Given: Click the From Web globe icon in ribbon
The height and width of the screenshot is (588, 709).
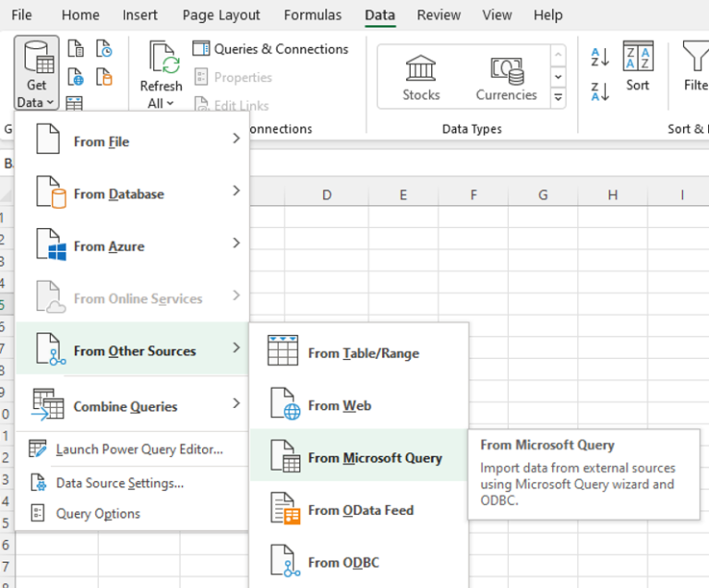Looking at the screenshot, I should click(x=76, y=77).
